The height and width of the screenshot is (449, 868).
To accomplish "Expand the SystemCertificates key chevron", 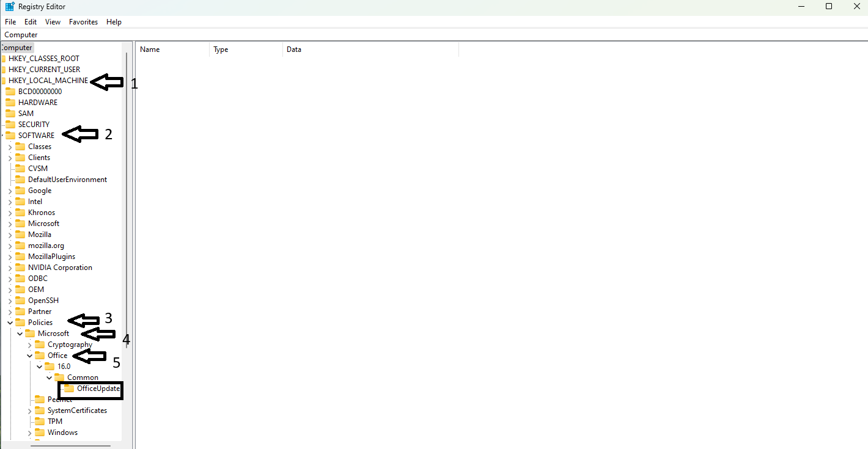I will click(x=29, y=411).
